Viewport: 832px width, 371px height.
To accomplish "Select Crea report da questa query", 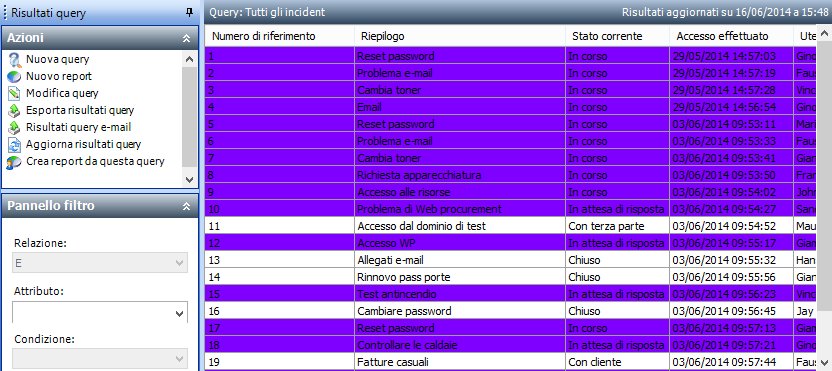I will tap(95, 161).
